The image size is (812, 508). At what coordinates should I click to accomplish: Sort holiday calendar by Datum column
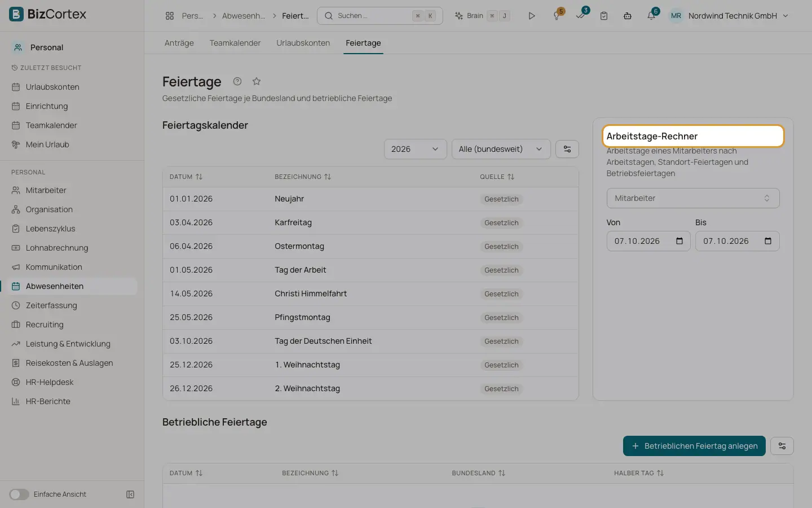[186, 177]
